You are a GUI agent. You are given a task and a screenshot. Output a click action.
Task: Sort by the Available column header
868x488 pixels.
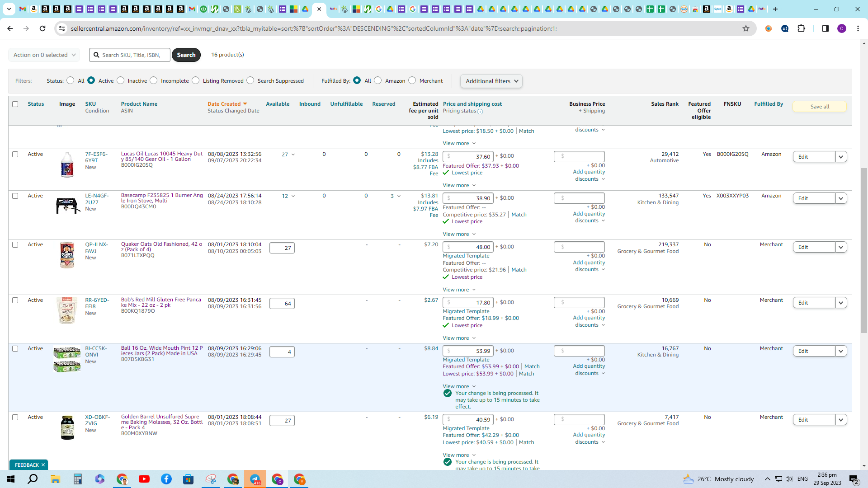coord(278,104)
